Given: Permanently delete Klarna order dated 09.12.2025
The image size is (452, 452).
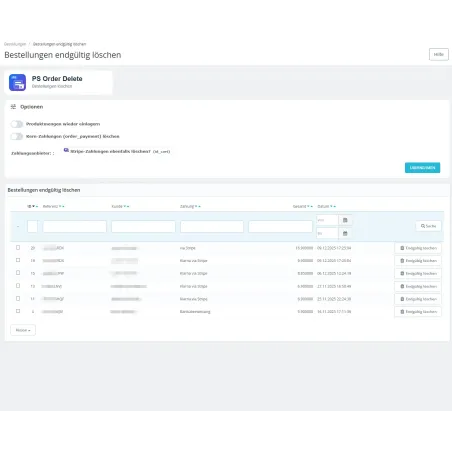Looking at the screenshot, I should pos(418,261).
